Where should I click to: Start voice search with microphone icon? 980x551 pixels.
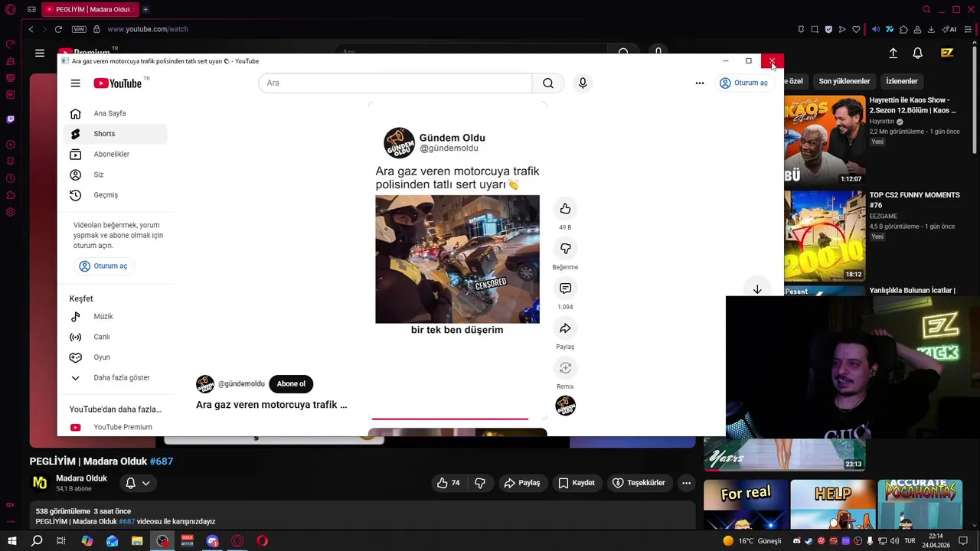pyautogui.click(x=583, y=83)
